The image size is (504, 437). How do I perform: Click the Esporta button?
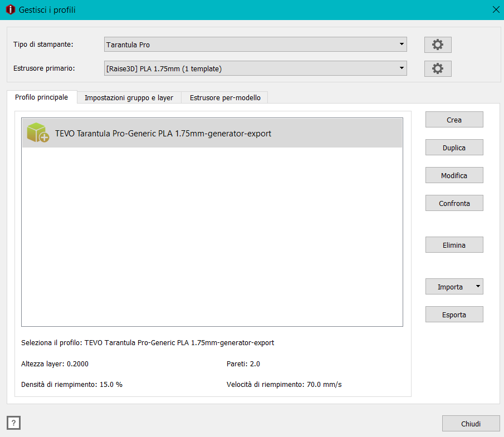pyautogui.click(x=454, y=315)
